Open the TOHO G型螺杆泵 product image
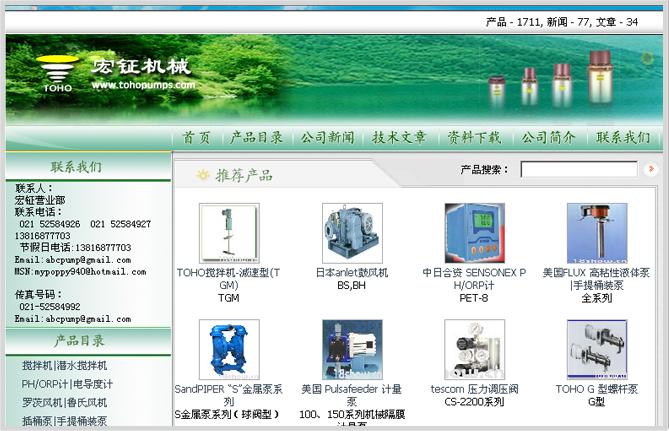 tap(597, 349)
